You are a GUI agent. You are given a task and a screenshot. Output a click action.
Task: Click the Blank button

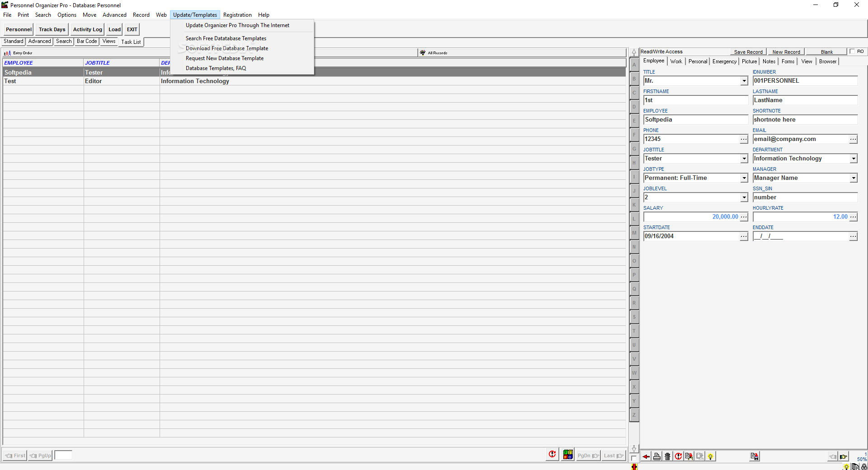[x=827, y=52]
